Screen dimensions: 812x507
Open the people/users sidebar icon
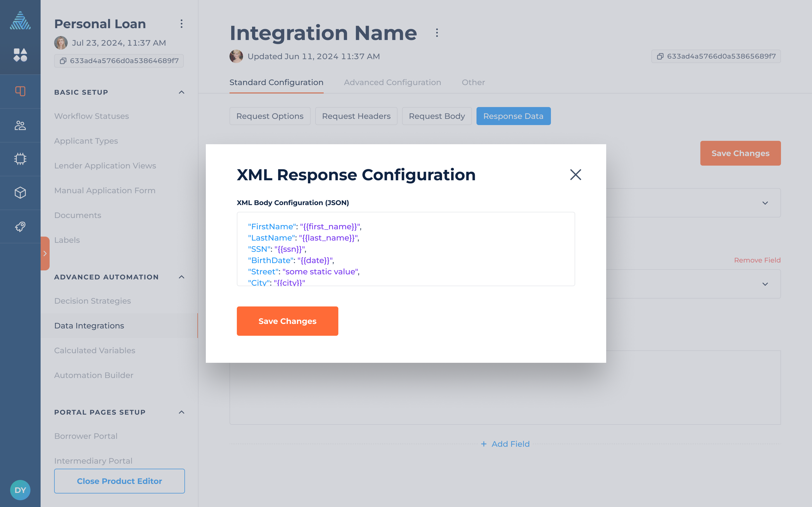coord(20,125)
